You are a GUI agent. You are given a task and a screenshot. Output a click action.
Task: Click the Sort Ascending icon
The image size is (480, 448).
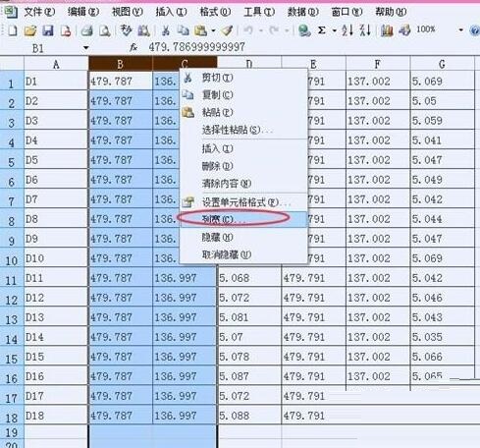pyautogui.click(x=347, y=30)
